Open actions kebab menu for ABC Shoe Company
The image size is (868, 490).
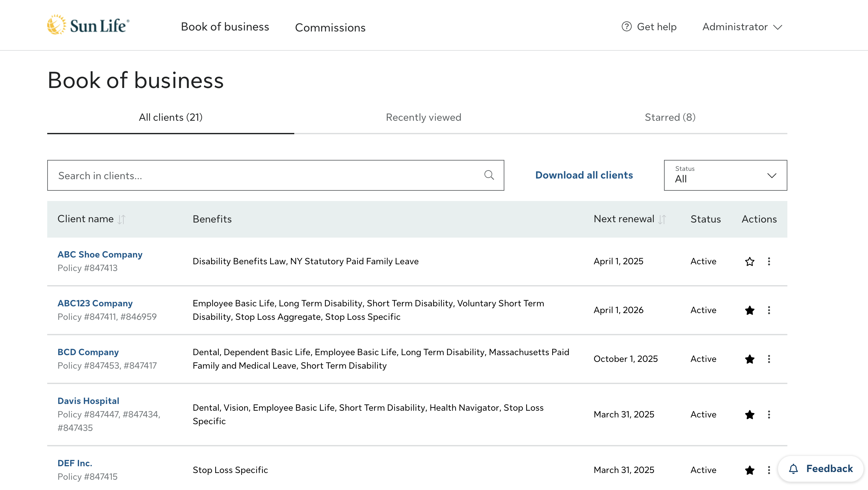coord(769,261)
